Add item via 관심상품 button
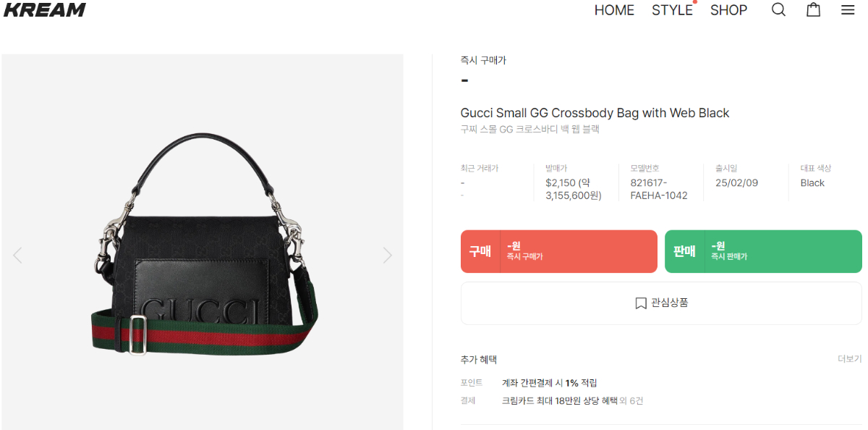Screen dimensions: 868x430 (x=661, y=303)
